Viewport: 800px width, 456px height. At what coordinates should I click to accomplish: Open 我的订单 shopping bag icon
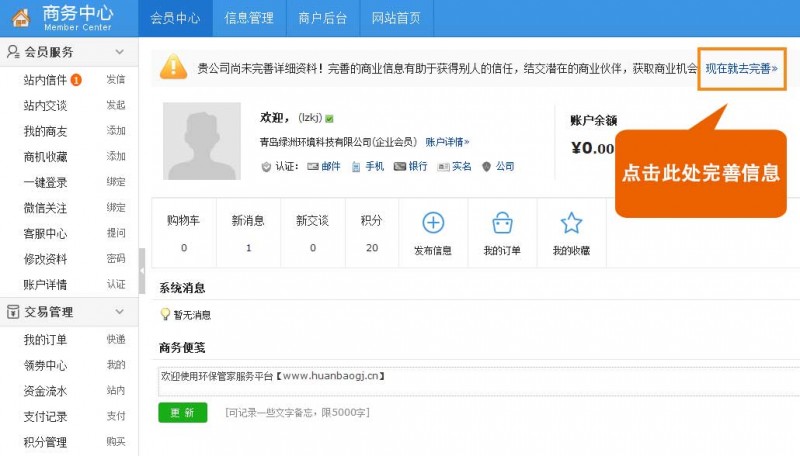click(502, 223)
